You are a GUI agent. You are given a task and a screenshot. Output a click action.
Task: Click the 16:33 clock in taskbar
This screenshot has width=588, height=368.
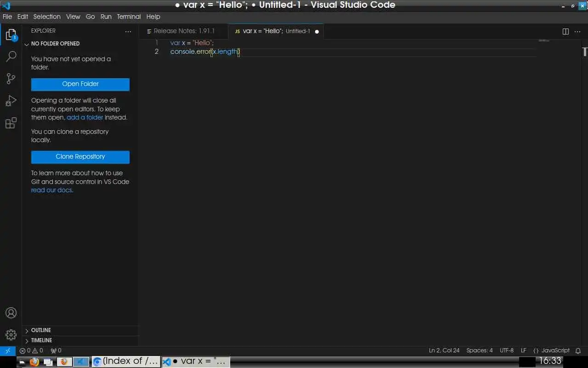[x=550, y=361]
